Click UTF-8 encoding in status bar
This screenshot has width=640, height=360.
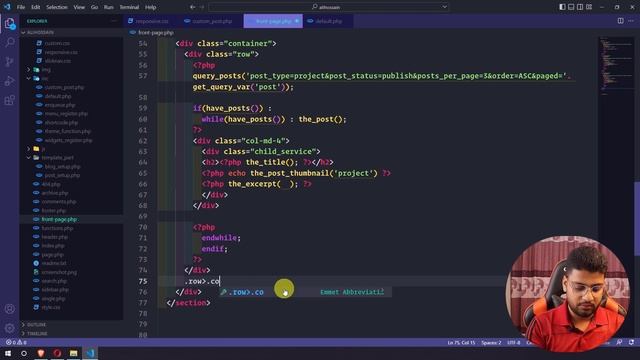point(513,342)
